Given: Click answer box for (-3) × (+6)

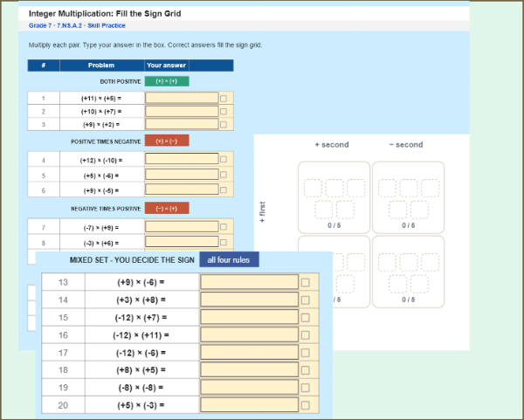Looking at the screenshot, I should click(x=182, y=242).
